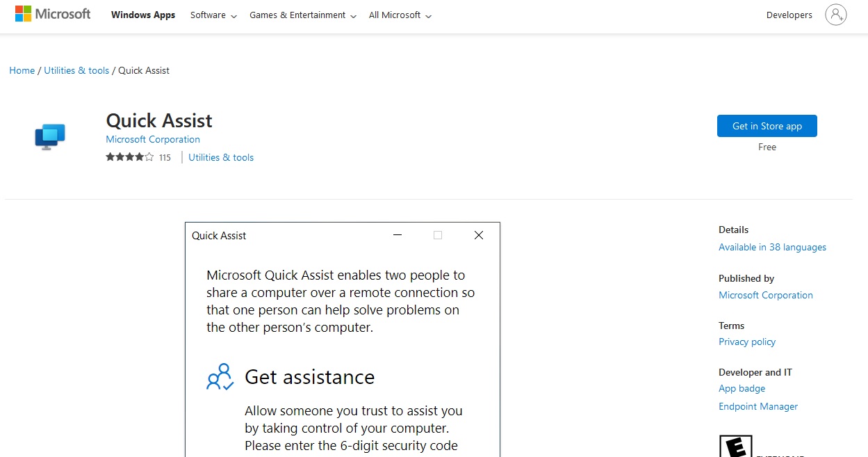Click Home in the breadcrumb trail
Image resolution: width=868 pixels, height=457 pixels.
[22, 70]
